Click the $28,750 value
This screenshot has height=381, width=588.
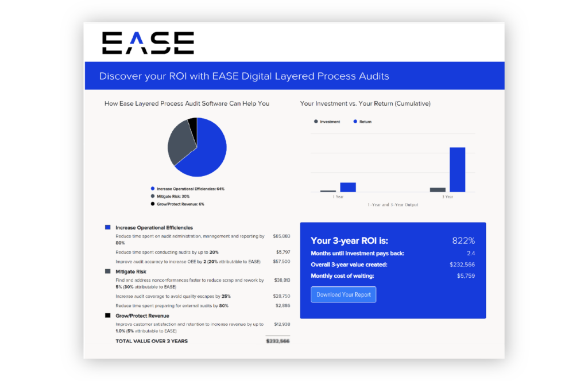281,296
